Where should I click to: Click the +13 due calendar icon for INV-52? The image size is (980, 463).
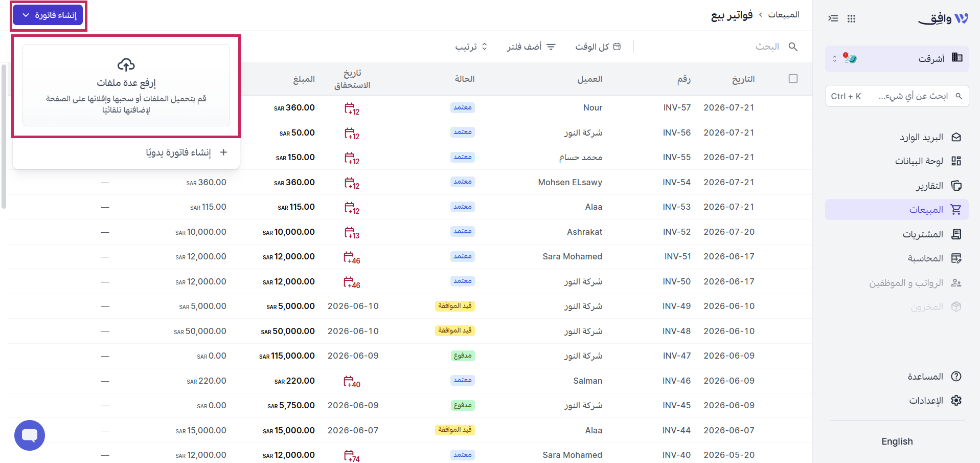click(351, 232)
